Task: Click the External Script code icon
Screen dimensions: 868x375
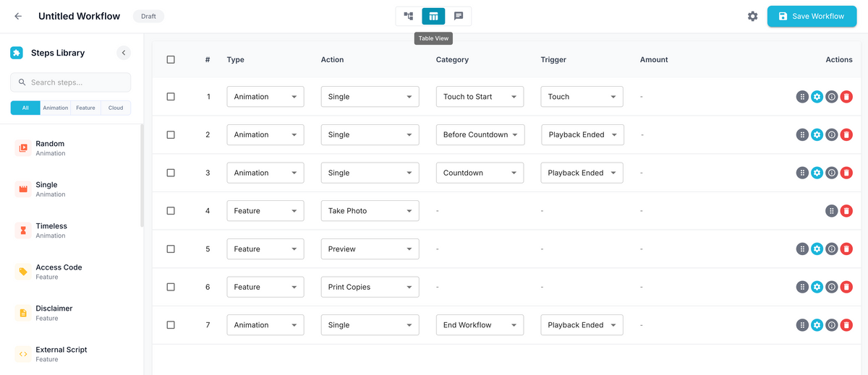Action: [x=23, y=354]
